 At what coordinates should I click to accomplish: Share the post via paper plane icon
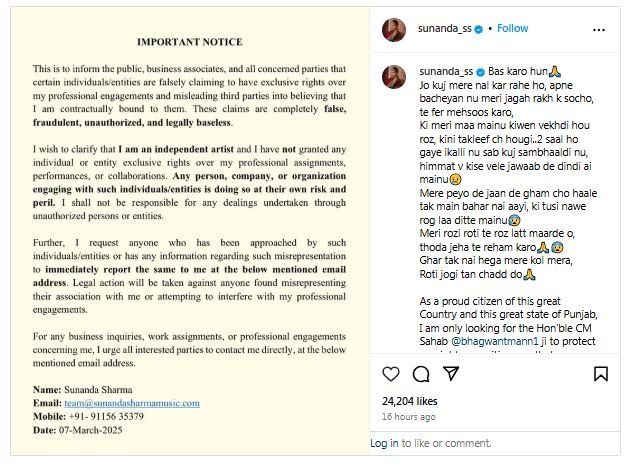tap(450, 374)
